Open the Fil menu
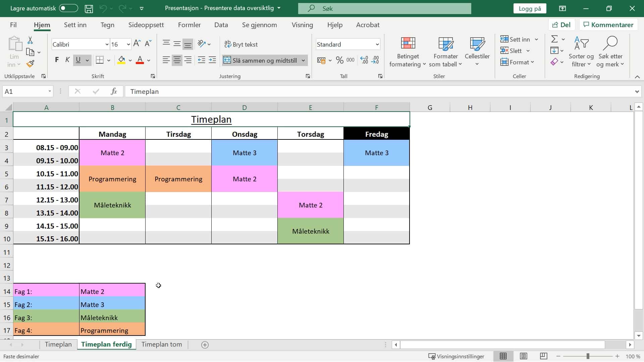 13,25
